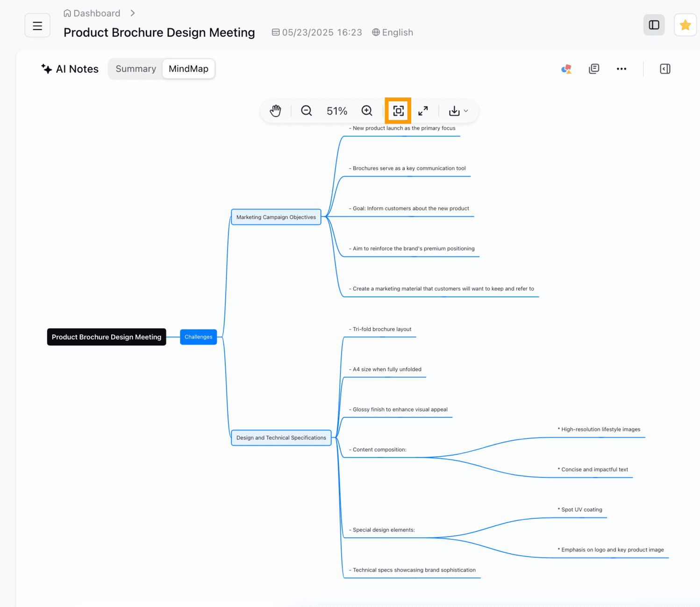Fit the mind map to the screen
Image resolution: width=700 pixels, height=607 pixels.
tap(398, 111)
